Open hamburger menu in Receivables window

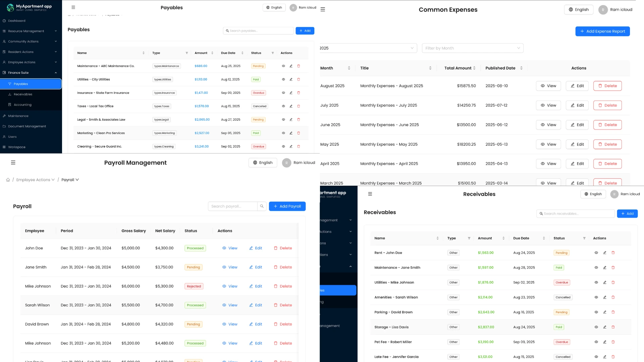[x=370, y=194]
